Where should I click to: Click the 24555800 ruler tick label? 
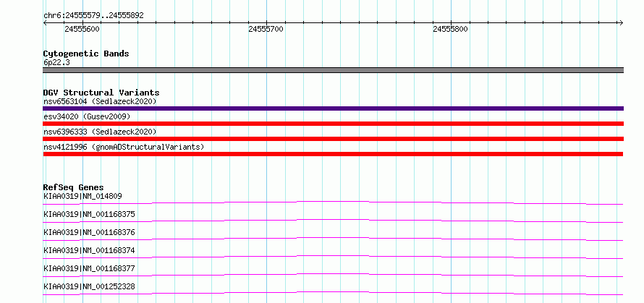(x=451, y=29)
